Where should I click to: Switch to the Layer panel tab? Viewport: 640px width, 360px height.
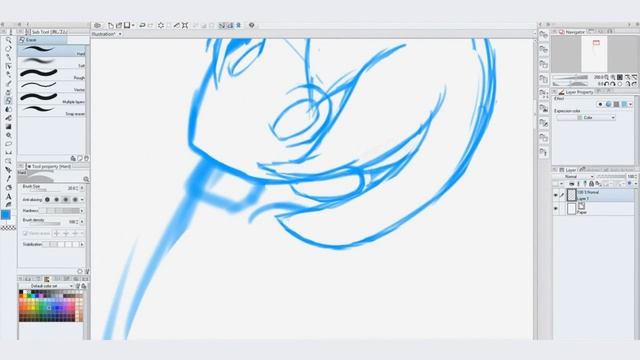point(568,170)
